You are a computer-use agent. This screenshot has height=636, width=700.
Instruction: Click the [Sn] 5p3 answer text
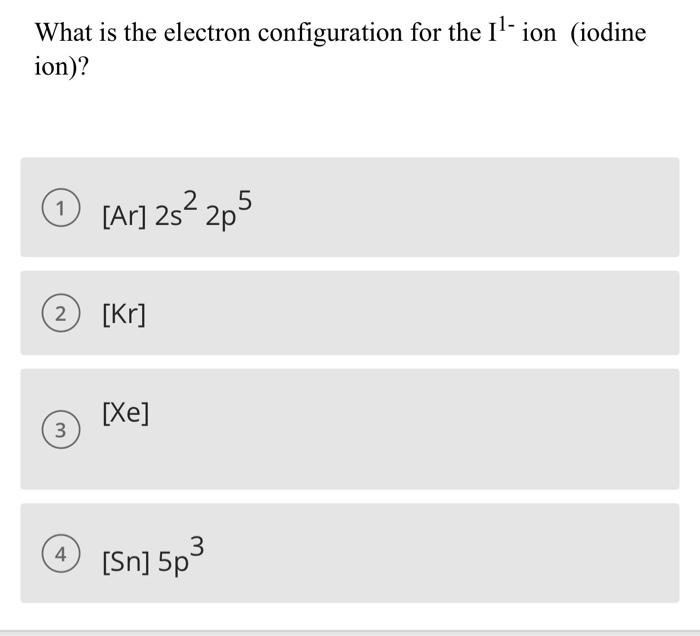point(153,556)
